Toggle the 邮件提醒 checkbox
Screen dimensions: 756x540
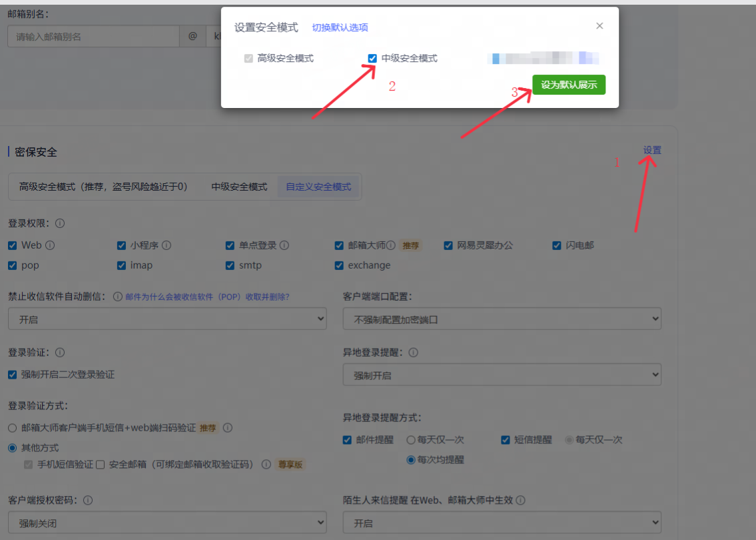click(x=347, y=440)
